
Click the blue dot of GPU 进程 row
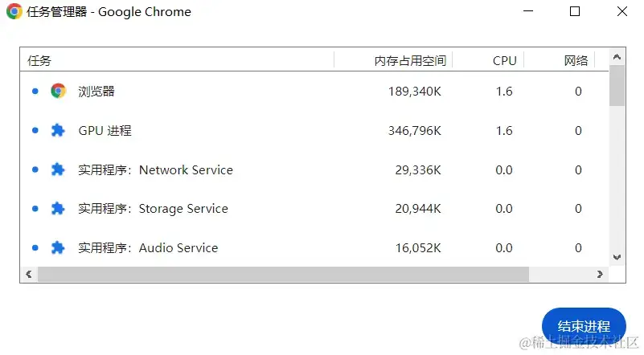35,130
